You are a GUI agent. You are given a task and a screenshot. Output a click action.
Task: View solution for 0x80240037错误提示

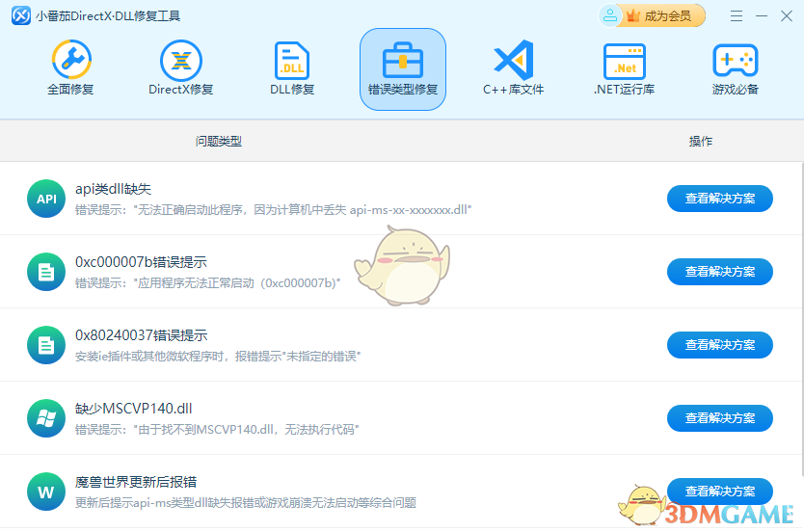[x=720, y=345]
